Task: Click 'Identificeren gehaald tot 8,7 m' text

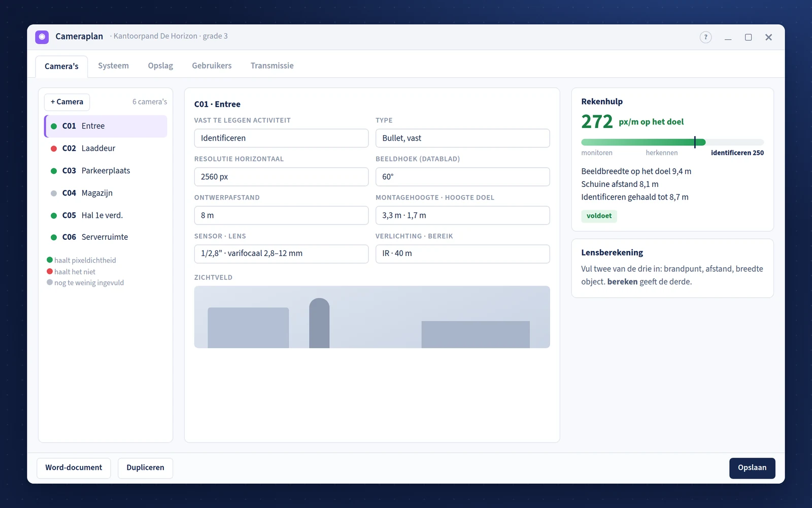Action: click(635, 197)
